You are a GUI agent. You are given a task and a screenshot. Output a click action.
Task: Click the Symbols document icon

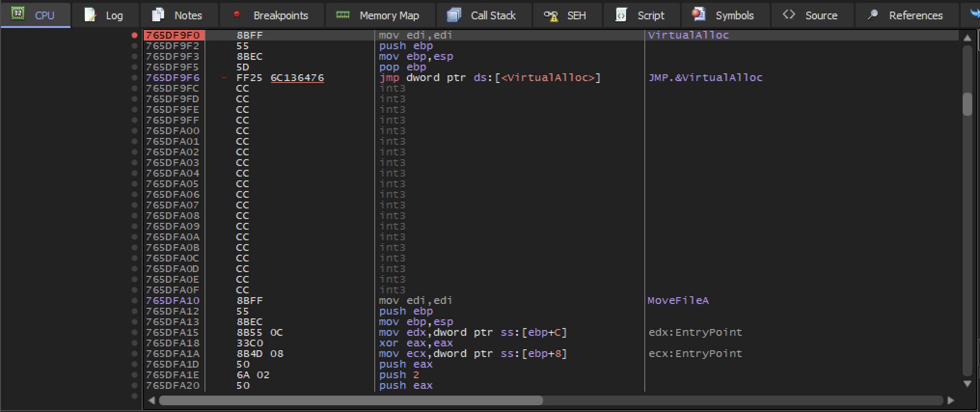click(698, 14)
